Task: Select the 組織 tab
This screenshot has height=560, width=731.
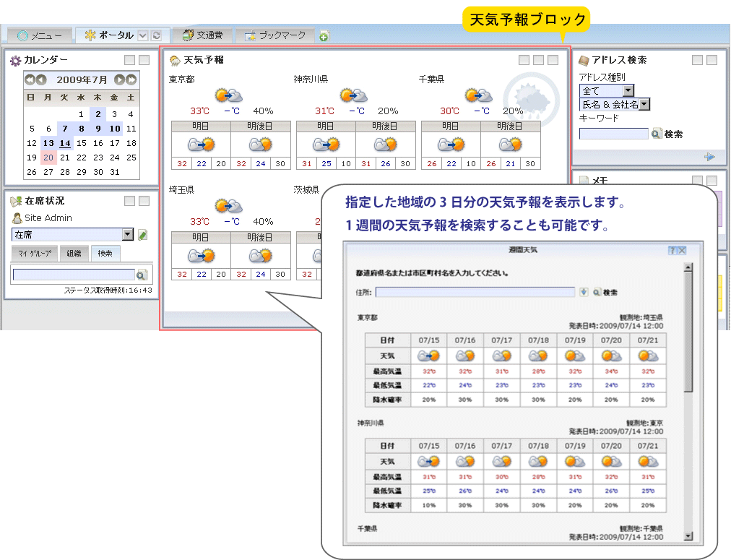Action: point(74,253)
